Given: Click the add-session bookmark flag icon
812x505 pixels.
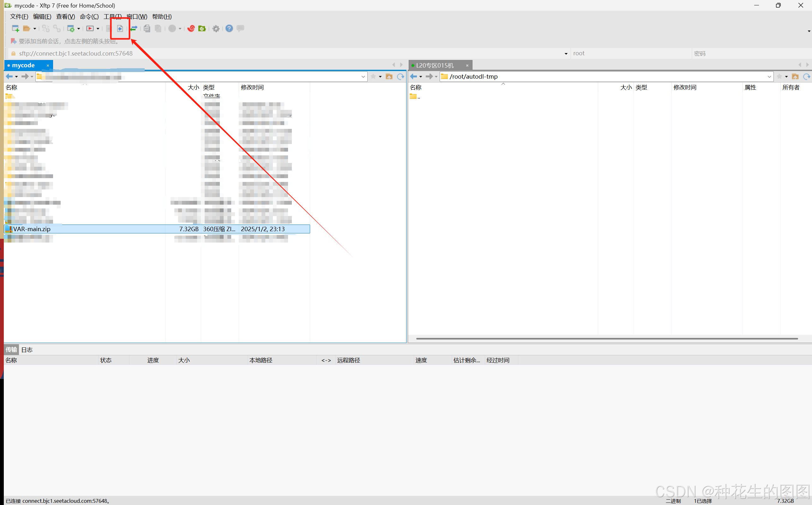Looking at the screenshot, I should tap(13, 41).
